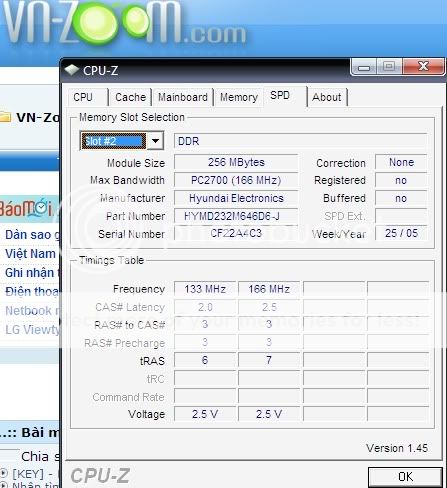
Task: Click the 'CF22A4C3' serial number
Action: coord(236,233)
